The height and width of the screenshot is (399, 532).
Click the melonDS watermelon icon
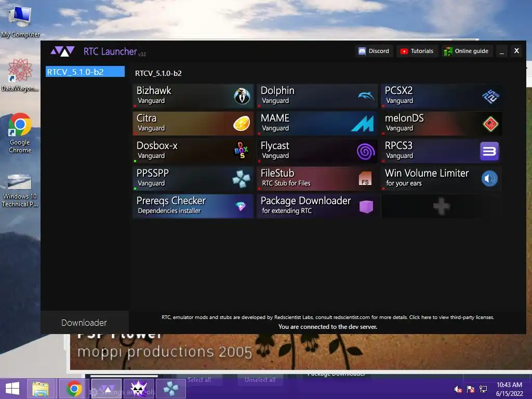(x=490, y=124)
